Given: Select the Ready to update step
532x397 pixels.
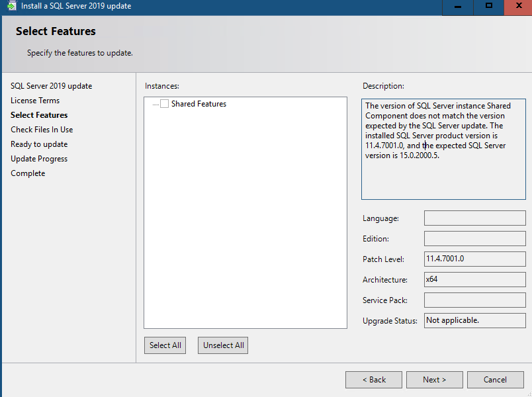Looking at the screenshot, I should click(x=38, y=144).
